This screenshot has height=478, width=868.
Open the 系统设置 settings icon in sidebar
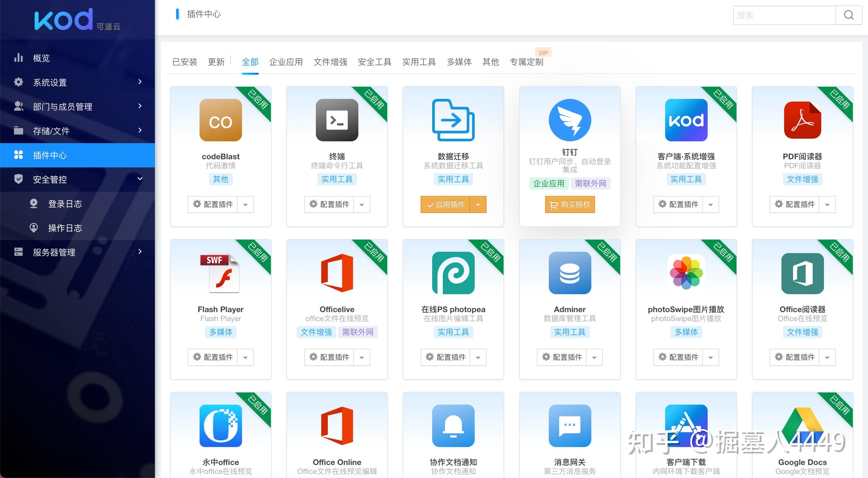pos(19,82)
